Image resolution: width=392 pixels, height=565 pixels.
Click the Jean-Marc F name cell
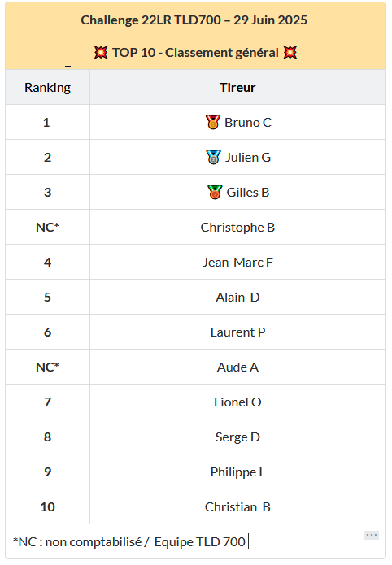pos(237,262)
